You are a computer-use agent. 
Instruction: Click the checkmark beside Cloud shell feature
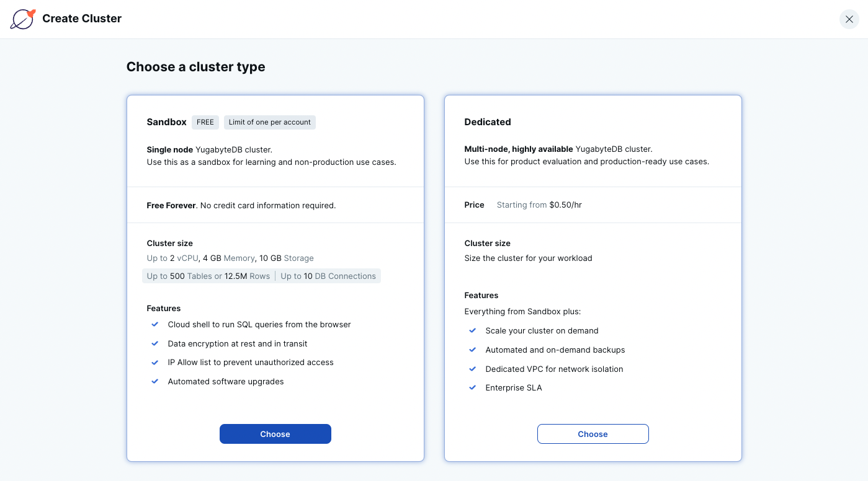pos(155,324)
